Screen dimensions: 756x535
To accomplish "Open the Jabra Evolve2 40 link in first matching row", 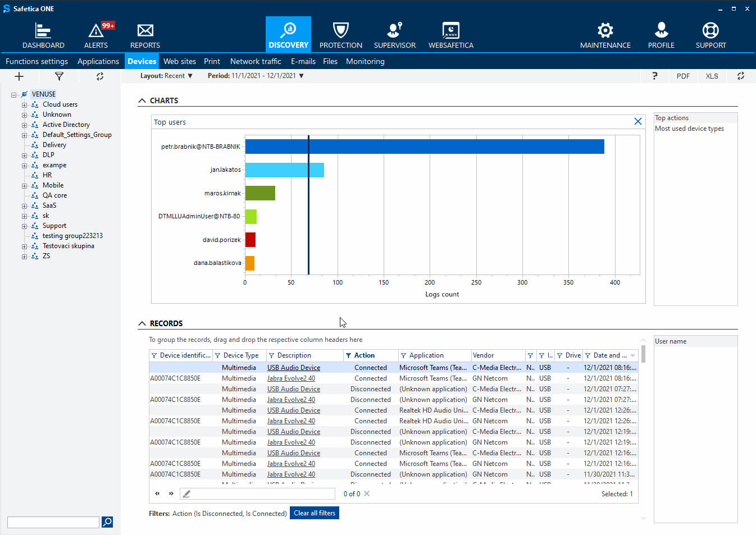I will coord(291,378).
